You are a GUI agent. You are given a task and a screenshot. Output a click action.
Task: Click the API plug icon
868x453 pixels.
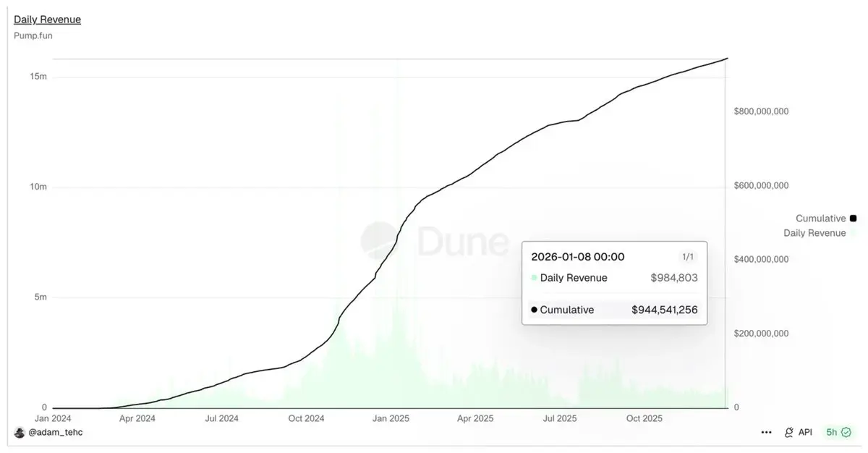[789, 432]
